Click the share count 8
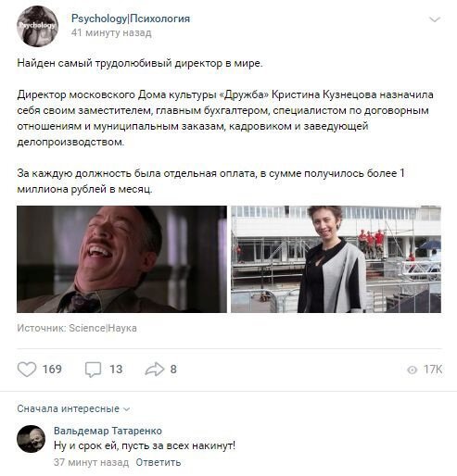Image resolution: width=457 pixels, height=476 pixels. [173, 370]
